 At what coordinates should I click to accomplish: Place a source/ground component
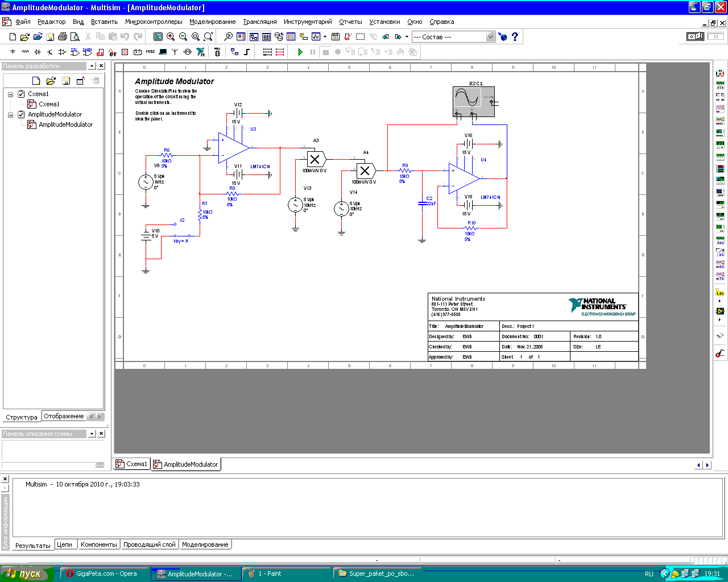tap(13, 52)
